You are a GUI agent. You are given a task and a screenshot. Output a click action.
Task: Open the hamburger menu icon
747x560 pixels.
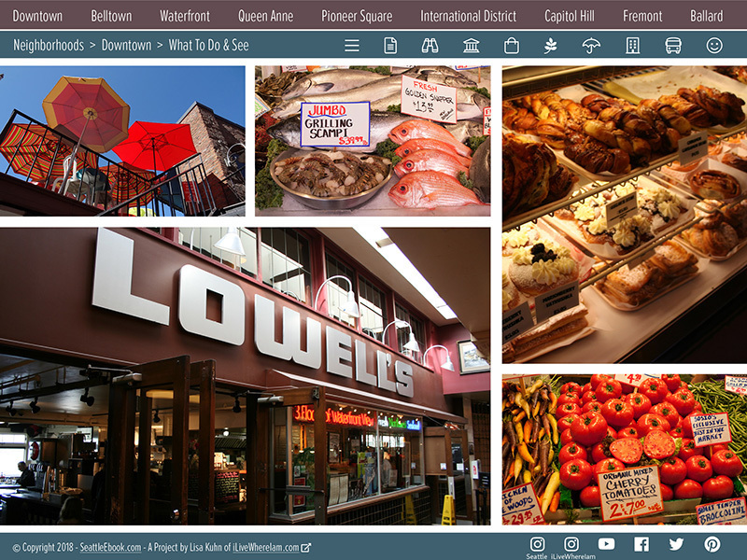tap(352, 46)
